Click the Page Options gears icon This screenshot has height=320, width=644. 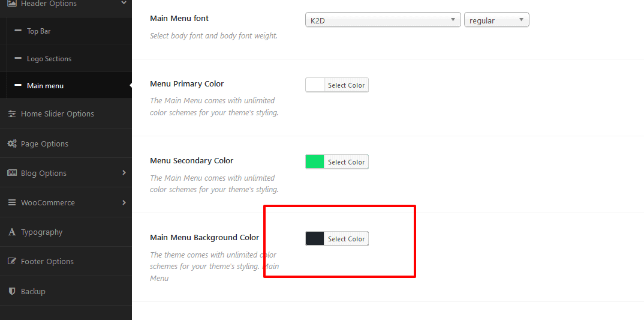tap(13, 143)
